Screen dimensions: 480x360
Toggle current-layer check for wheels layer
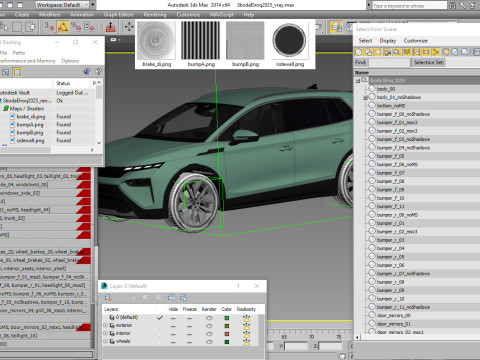(x=160, y=342)
